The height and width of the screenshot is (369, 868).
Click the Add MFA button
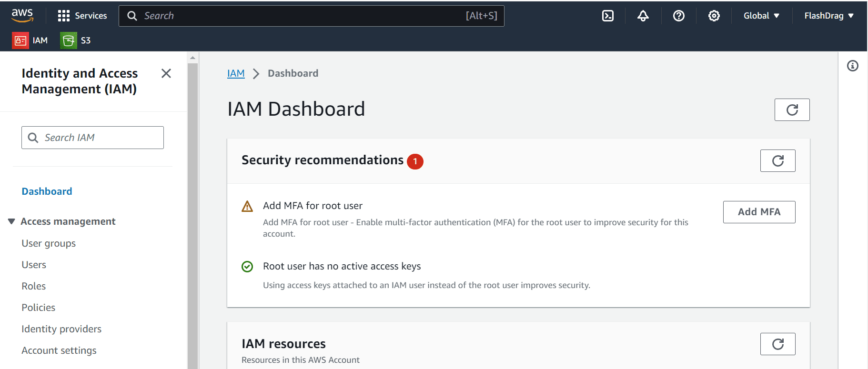(x=759, y=212)
